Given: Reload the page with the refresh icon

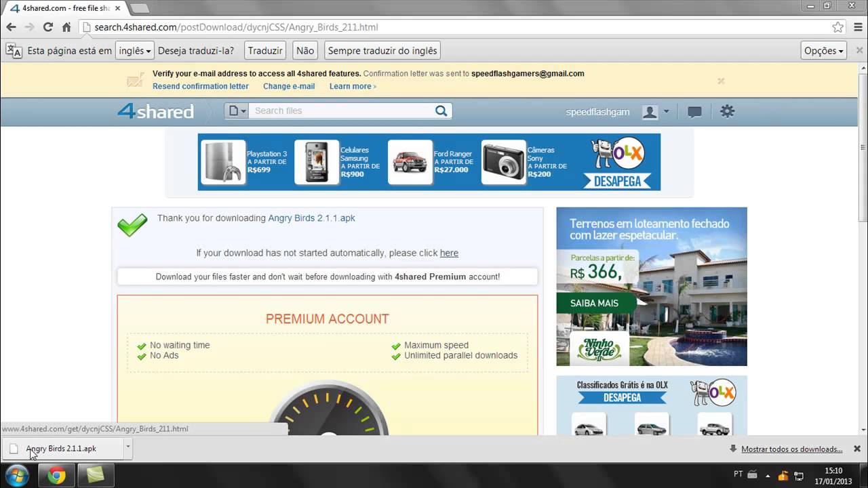Looking at the screenshot, I should coord(47,27).
